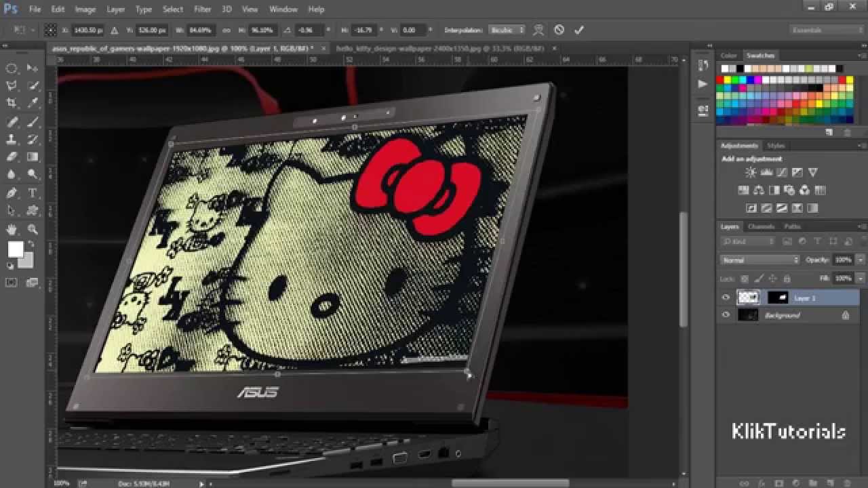The image size is (868, 488).
Task: Click the X position input field
Action: pos(88,30)
